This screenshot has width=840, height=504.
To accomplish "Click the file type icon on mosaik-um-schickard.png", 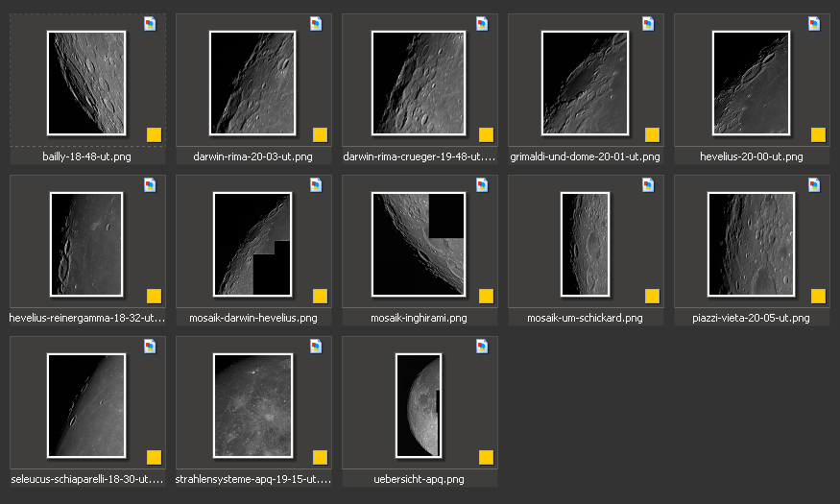I will click(x=649, y=185).
